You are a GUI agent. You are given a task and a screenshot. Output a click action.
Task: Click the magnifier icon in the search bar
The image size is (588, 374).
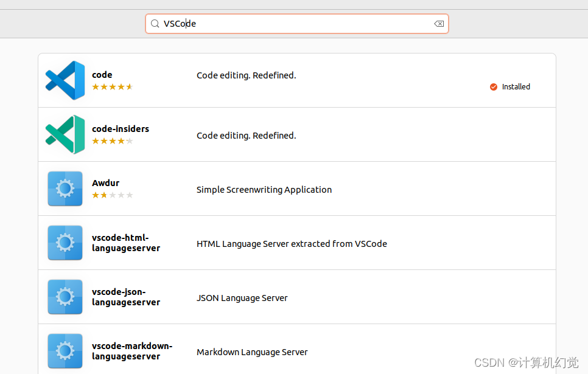click(156, 23)
